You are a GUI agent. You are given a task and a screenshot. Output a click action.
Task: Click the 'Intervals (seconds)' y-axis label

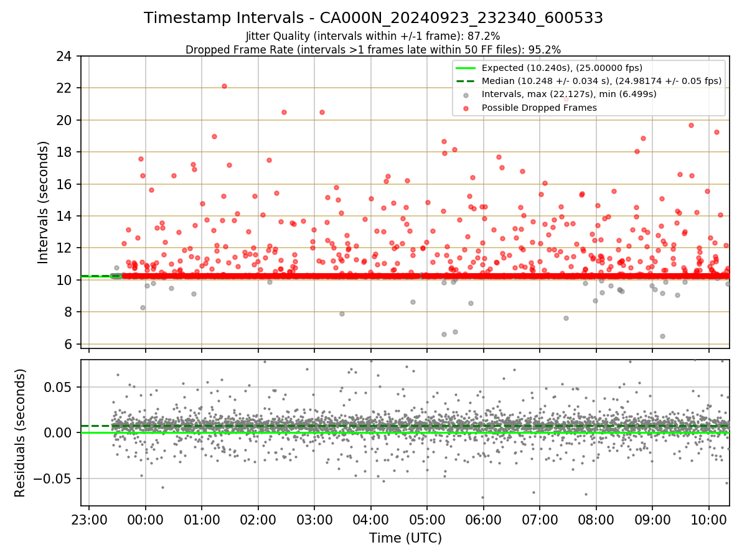[x=44, y=202]
